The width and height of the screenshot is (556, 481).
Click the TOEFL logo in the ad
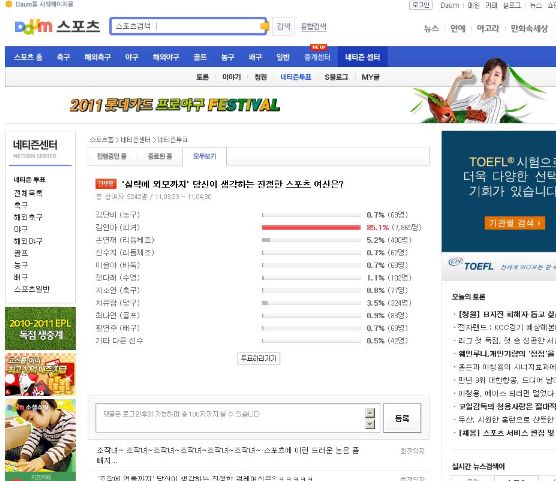click(471, 265)
